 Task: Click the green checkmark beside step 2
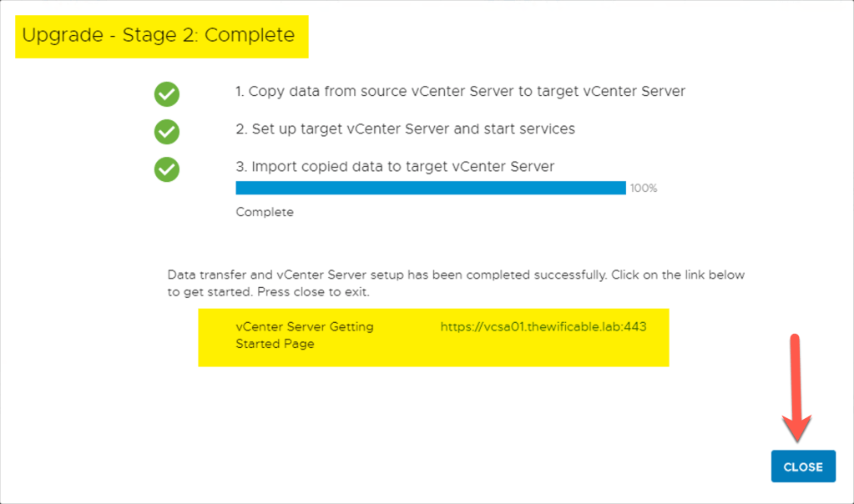[167, 132]
